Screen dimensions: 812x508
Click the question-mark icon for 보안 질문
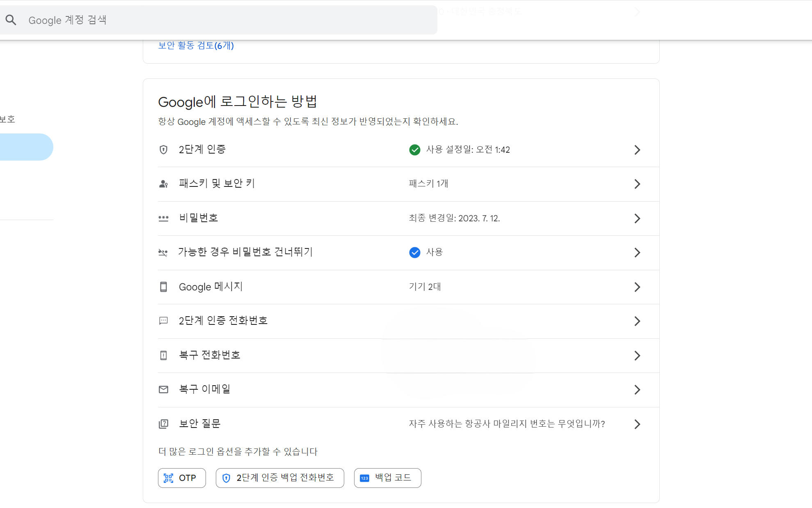pos(163,424)
